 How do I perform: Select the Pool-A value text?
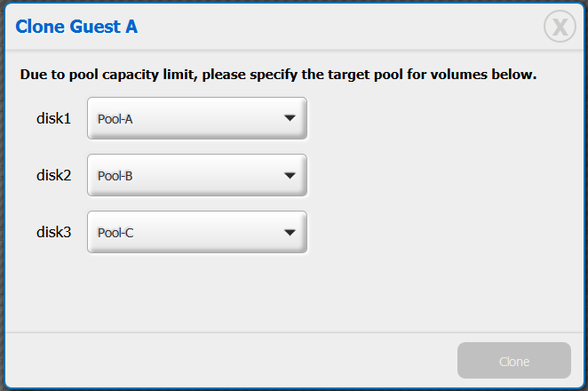115,119
